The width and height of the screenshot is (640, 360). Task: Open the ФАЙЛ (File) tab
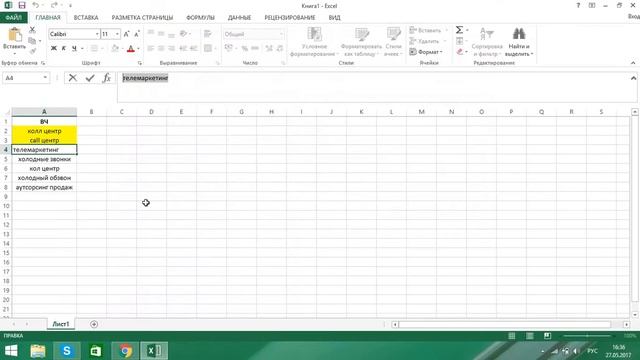[13, 18]
